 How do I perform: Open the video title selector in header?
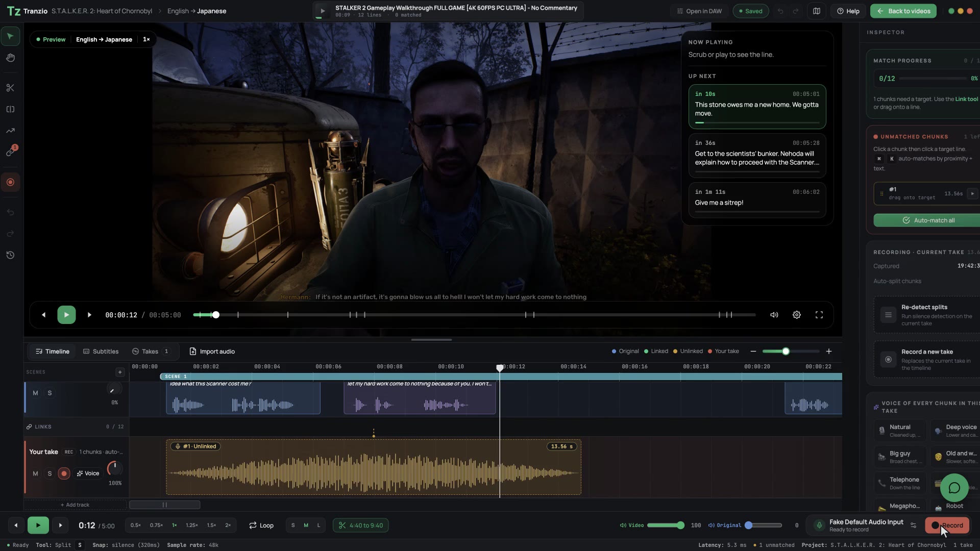point(448,11)
